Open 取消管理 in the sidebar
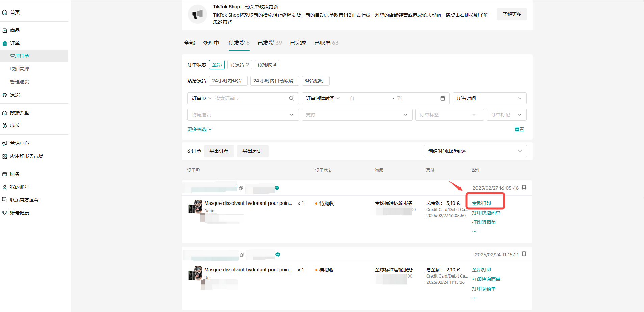644x312 pixels. pyautogui.click(x=20, y=69)
